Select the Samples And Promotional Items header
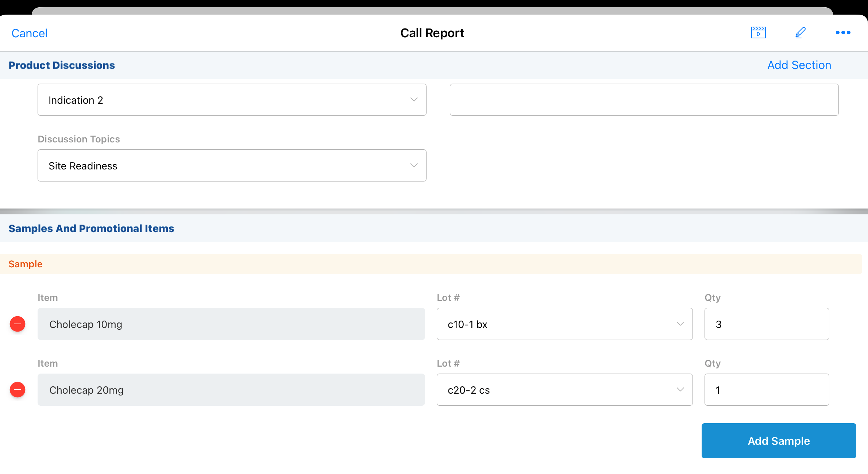 tap(91, 228)
